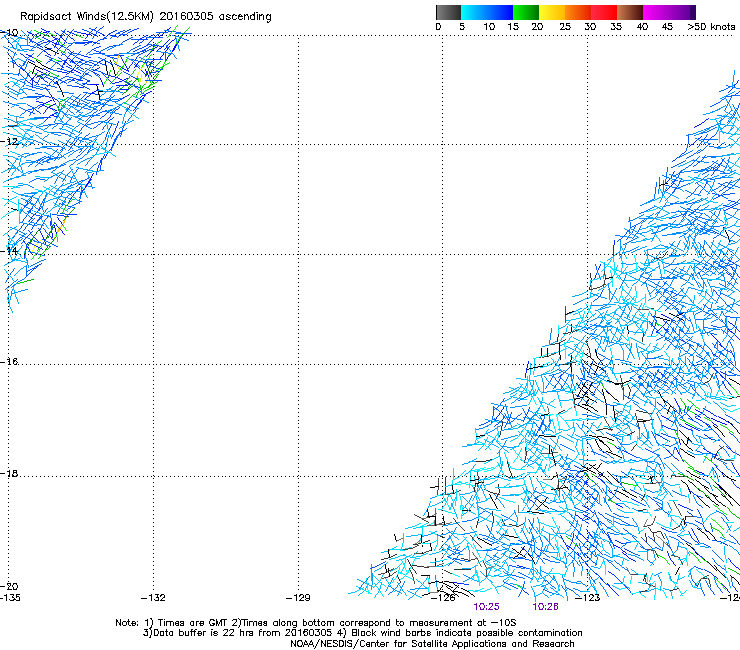Image resolution: width=740 pixels, height=650 pixels.
Task: Click the -123 longitude axis label
Action: coord(588,598)
